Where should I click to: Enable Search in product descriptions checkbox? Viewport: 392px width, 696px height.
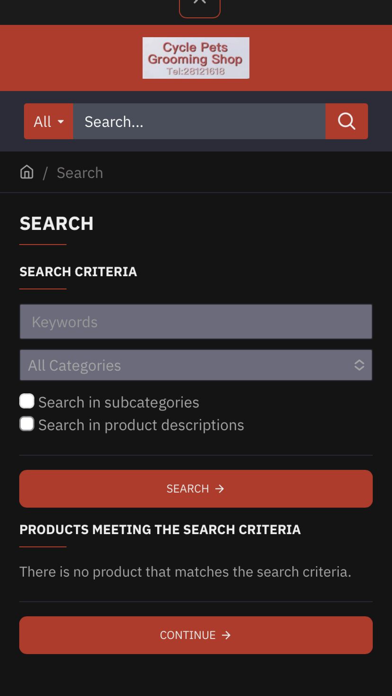[x=27, y=424]
